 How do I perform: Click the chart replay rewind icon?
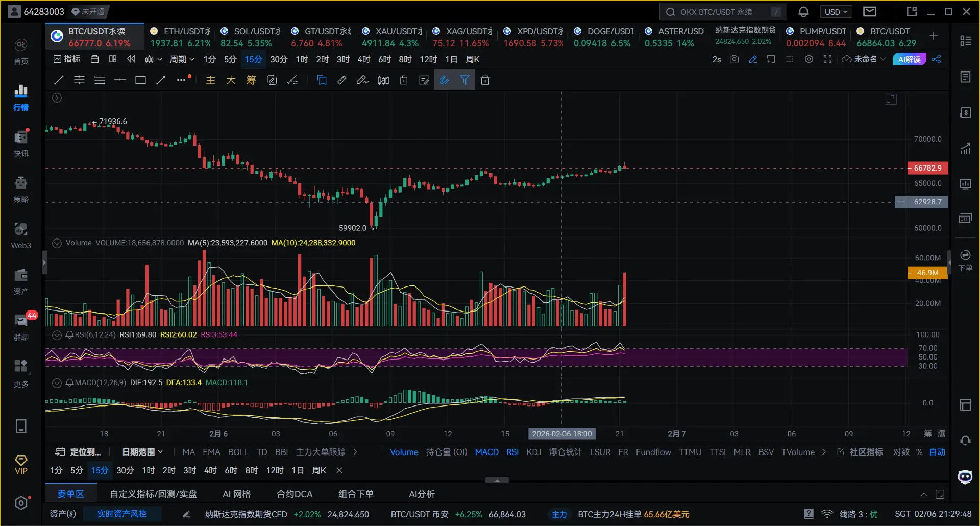(131, 59)
